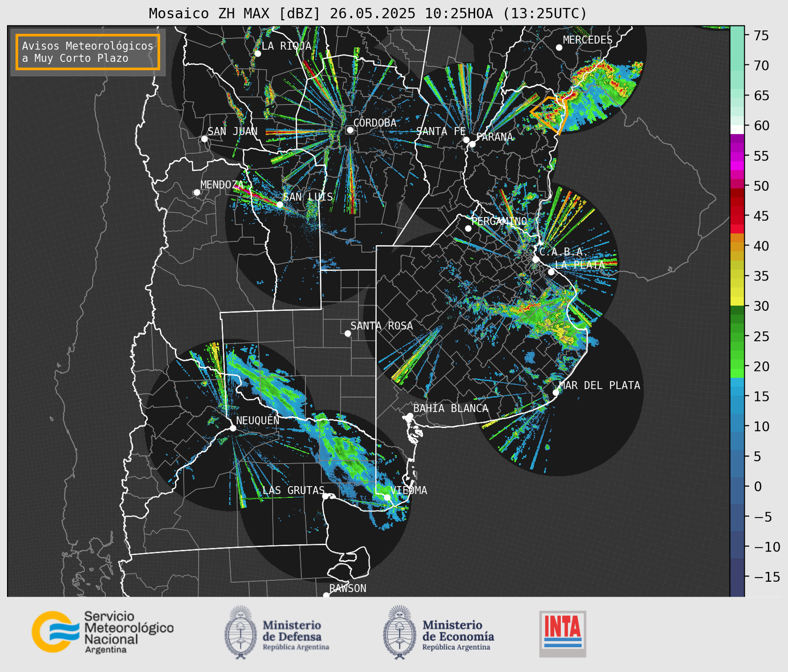
Task: Click the VIEDMA label text
Action: [409, 490]
